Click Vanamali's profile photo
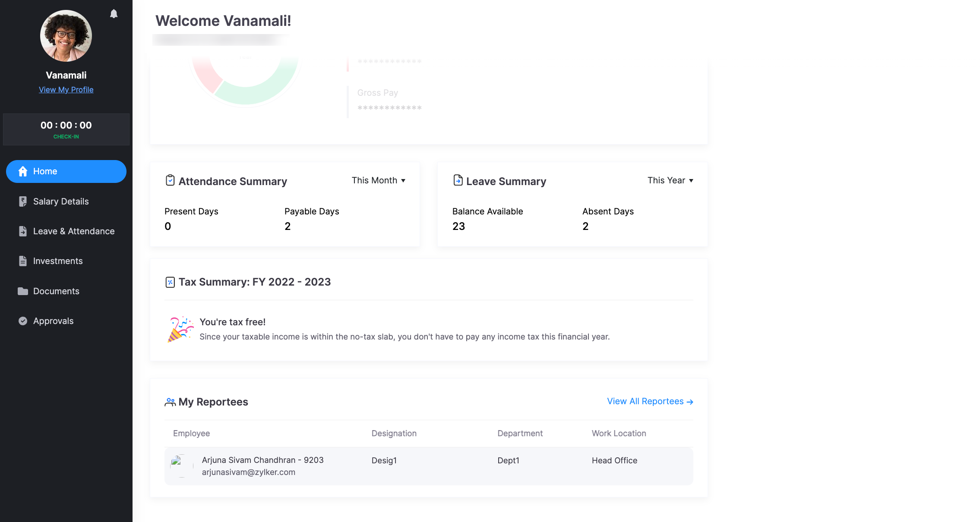Viewport: 980px width, 522px height. pyautogui.click(x=66, y=36)
